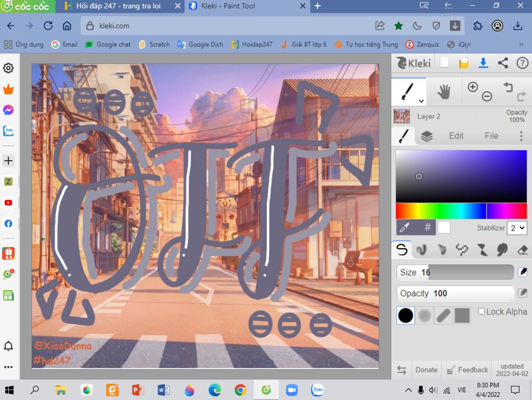The height and width of the screenshot is (400, 532).
Task: Click the Donate button
Action: coord(427,370)
